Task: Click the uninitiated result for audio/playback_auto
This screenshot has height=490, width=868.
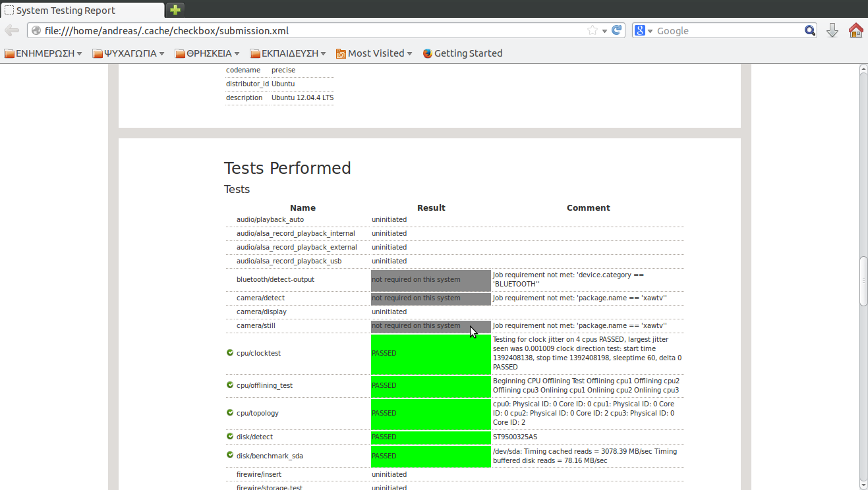Action: [389, 219]
